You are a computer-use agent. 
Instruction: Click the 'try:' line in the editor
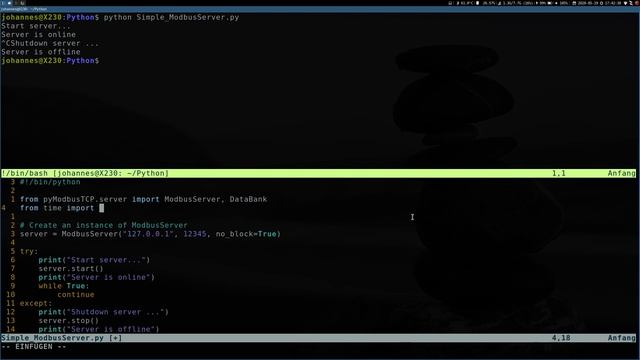pyautogui.click(x=29, y=251)
